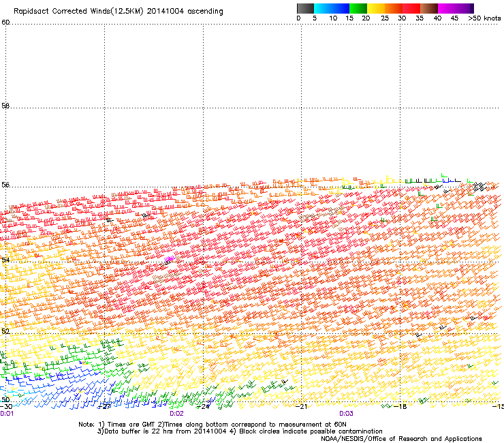Click the yellow 20-25 knots color segment
The image size is (504, 443).
tap(376, 8)
